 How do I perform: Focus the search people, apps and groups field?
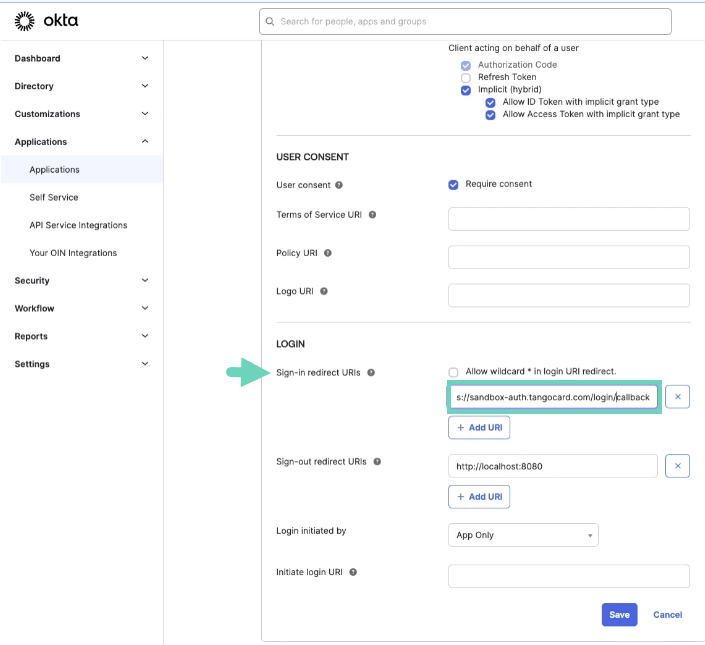click(465, 22)
